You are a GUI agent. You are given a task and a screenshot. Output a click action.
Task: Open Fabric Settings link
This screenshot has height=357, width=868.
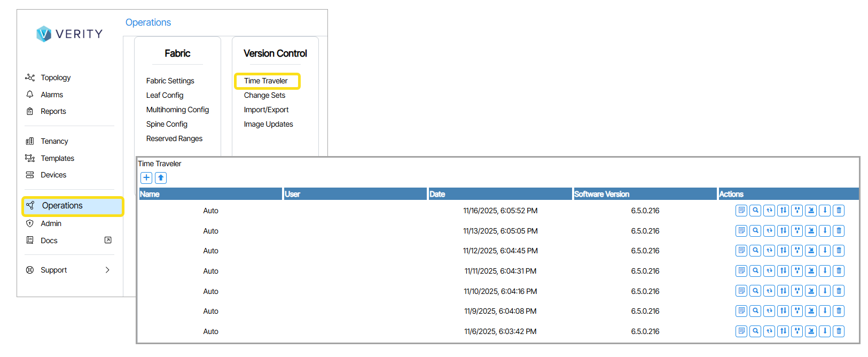[x=170, y=81]
